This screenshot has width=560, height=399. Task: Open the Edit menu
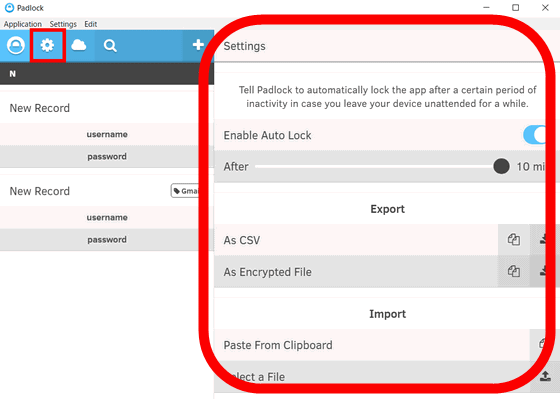point(90,24)
